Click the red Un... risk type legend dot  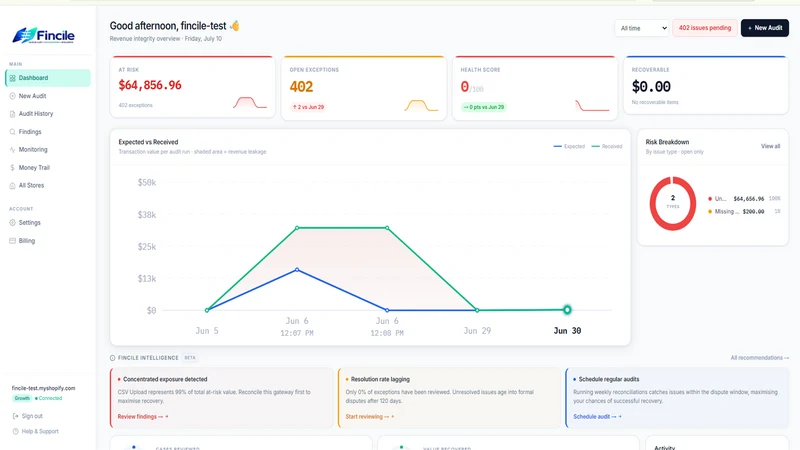coord(710,198)
